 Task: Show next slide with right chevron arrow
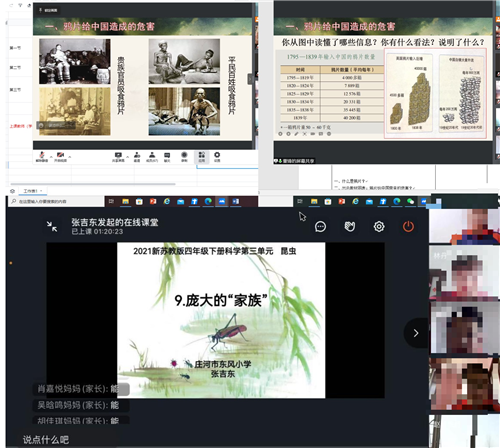[416, 333]
